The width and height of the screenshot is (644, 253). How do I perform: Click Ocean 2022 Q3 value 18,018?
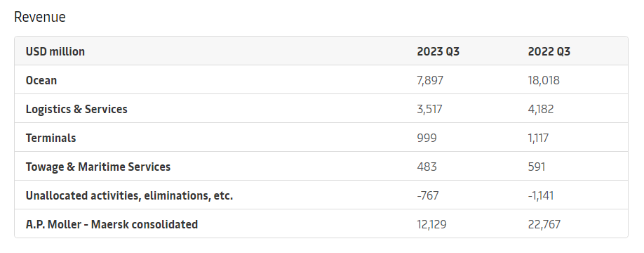point(544,80)
